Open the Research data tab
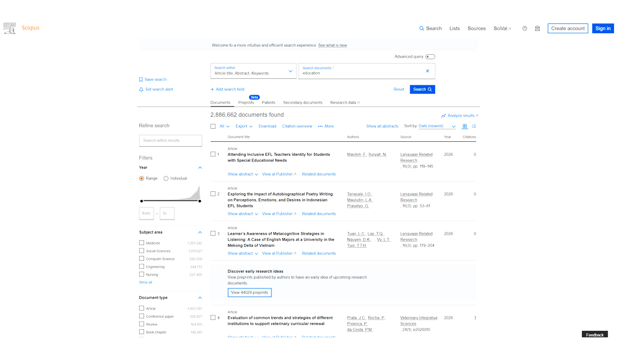 pos(345,103)
